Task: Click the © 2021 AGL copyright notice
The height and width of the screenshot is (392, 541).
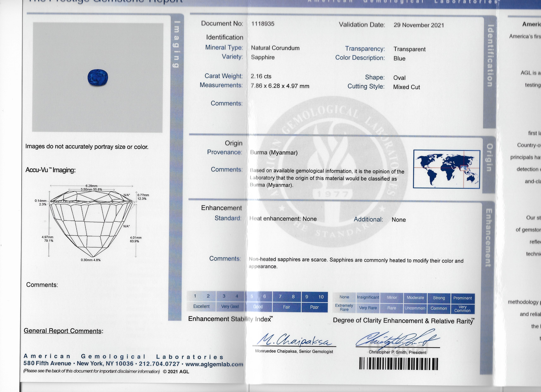Action: pos(176,372)
